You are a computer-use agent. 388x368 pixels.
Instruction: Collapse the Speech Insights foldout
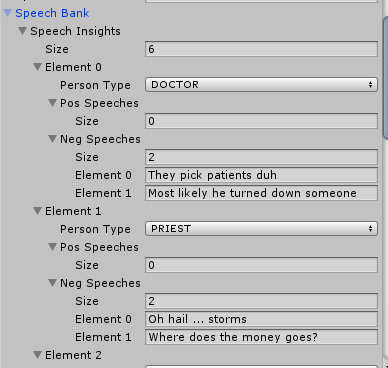22,31
